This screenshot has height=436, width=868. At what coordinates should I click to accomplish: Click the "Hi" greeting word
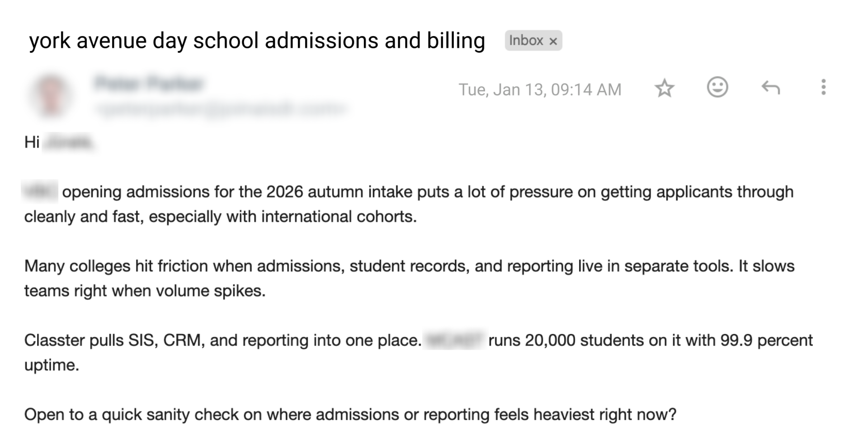click(x=32, y=142)
